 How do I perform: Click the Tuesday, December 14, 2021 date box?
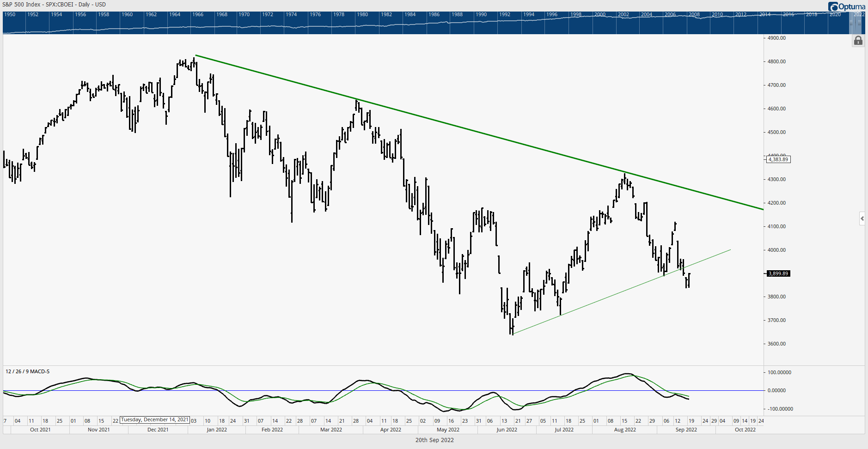154,419
